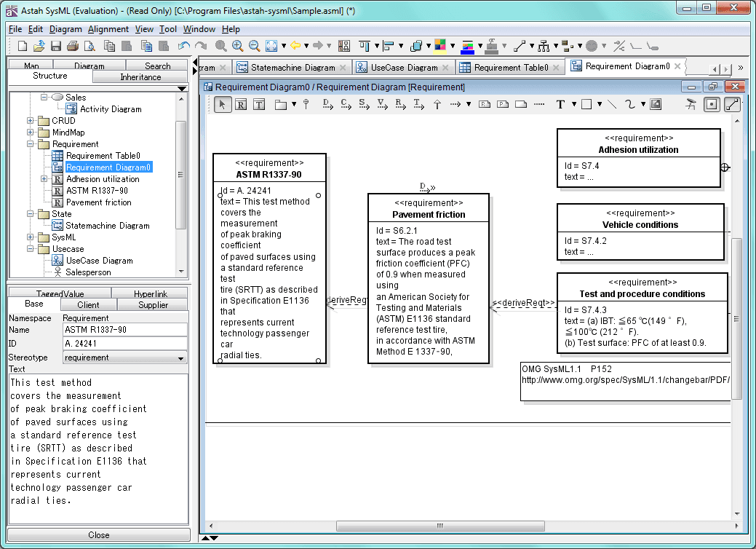The height and width of the screenshot is (549, 756).
Task: Click the Undo arrow
Action: click(x=183, y=46)
